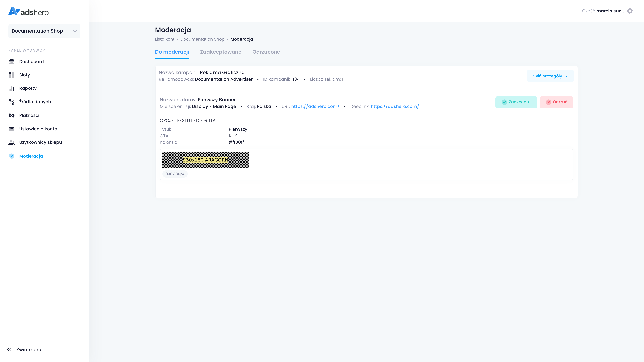The image size is (644, 362).
Task: Accept the ad with Zaakceptuj button
Action: coord(516,102)
